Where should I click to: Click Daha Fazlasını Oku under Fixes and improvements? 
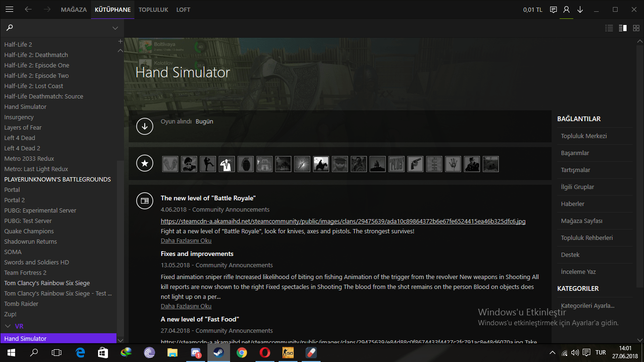tap(186, 306)
